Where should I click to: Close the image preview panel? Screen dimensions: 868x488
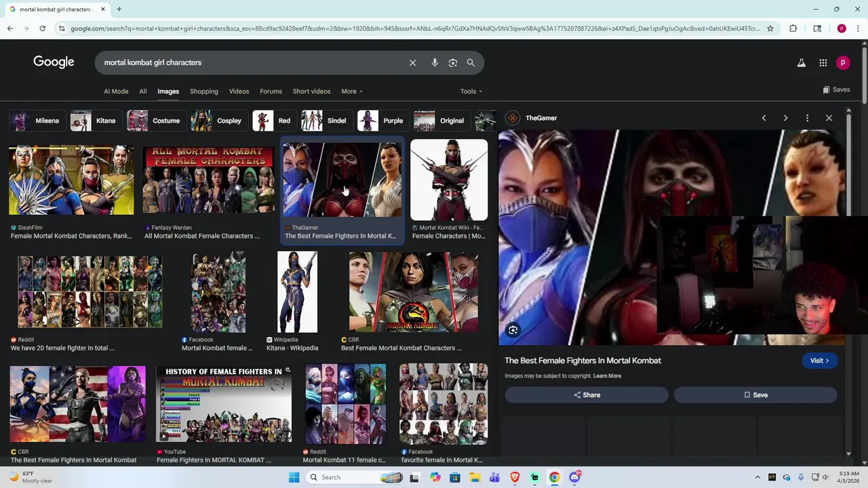click(829, 118)
